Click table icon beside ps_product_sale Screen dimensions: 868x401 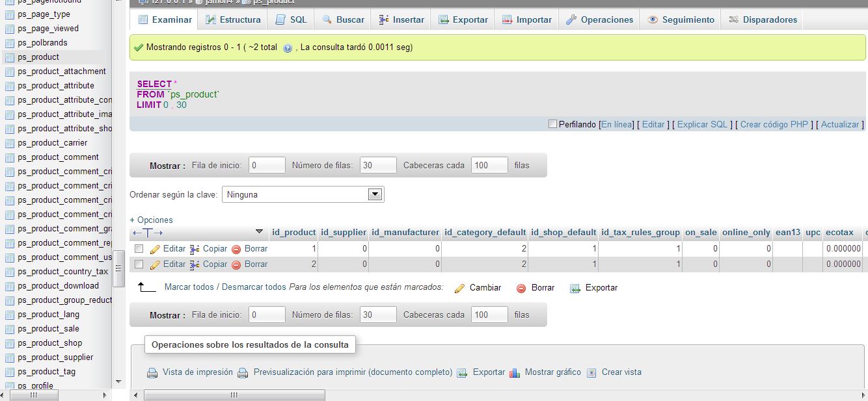9,329
